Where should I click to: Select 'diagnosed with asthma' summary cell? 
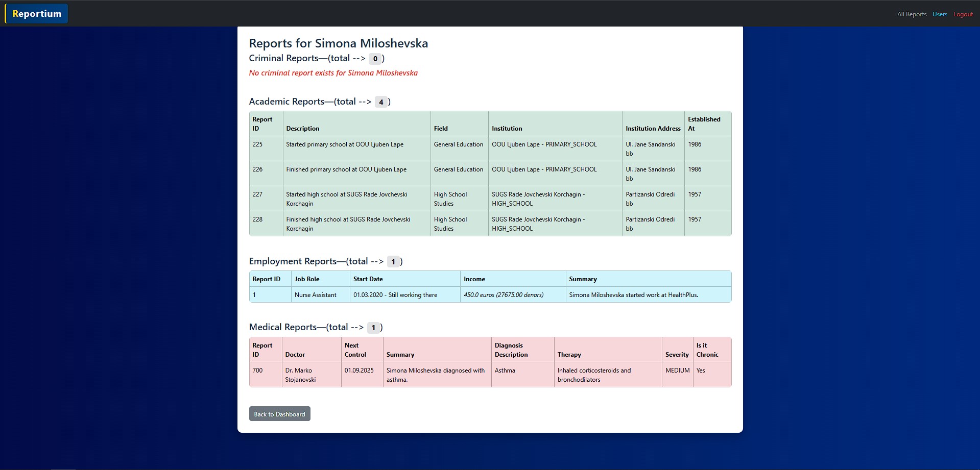click(x=437, y=375)
